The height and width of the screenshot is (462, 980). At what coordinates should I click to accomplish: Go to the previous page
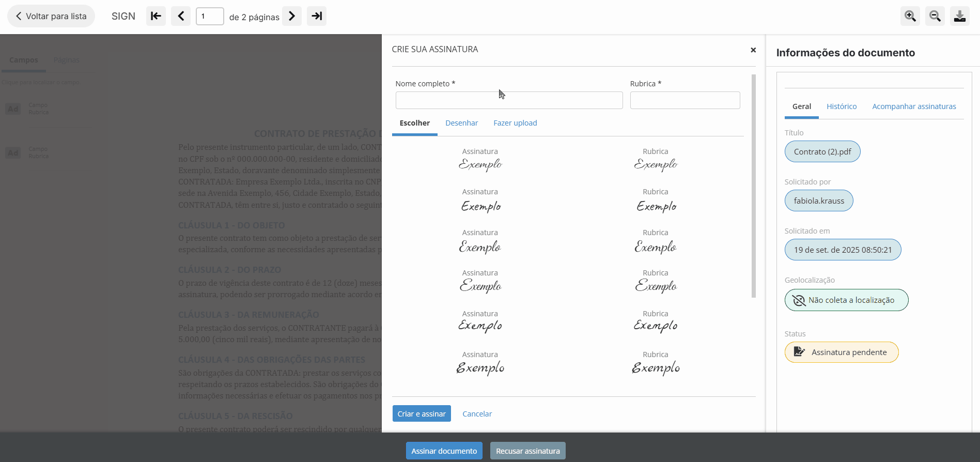[x=181, y=16]
